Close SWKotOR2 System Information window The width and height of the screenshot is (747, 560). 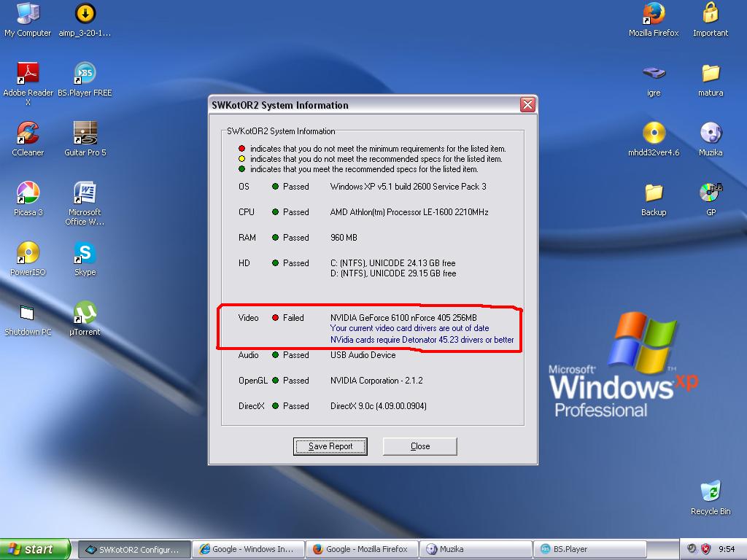click(527, 105)
